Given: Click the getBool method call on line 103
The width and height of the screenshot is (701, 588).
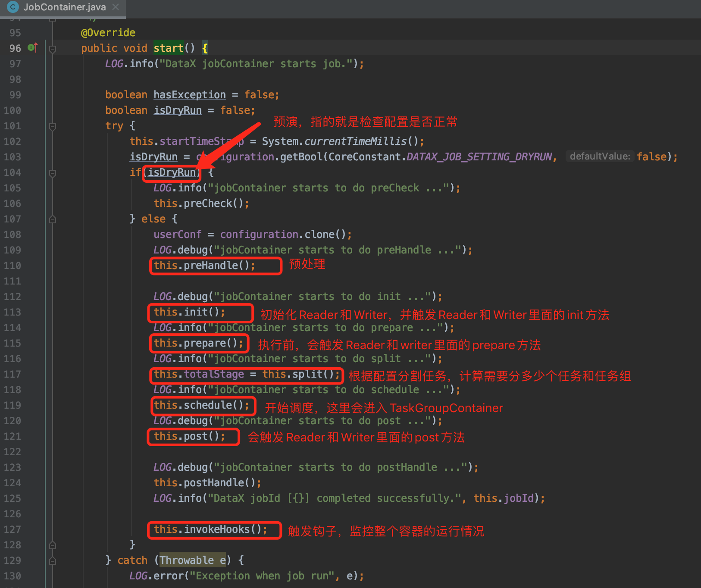Looking at the screenshot, I should [x=301, y=157].
